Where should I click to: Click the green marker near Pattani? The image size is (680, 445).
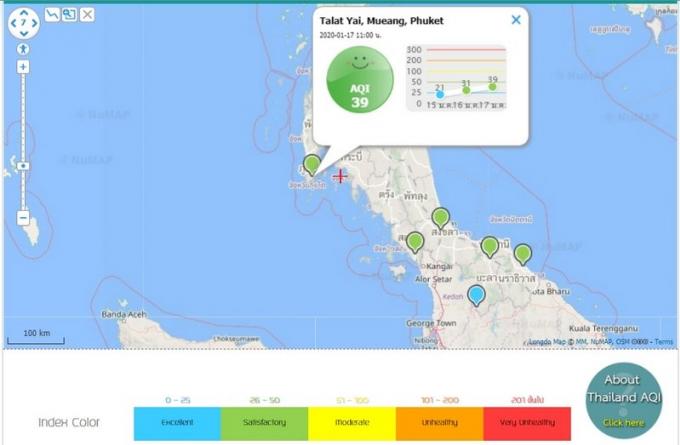pyautogui.click(x=490, y=247)
